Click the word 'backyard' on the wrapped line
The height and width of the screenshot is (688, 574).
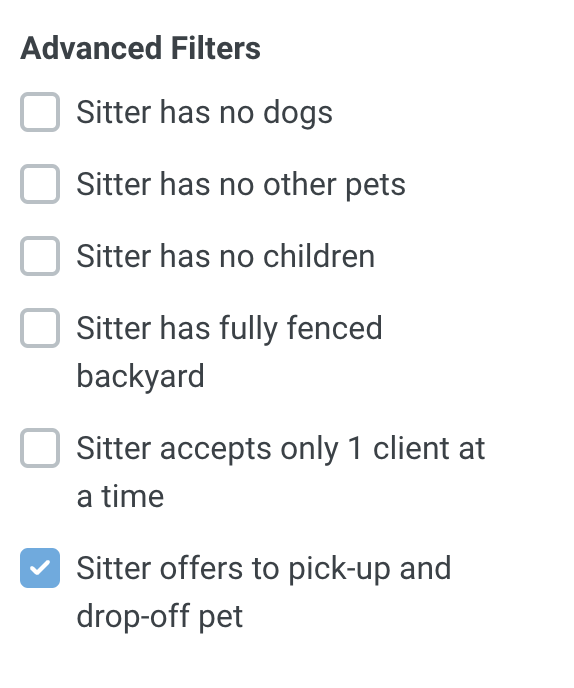point(140,377)
